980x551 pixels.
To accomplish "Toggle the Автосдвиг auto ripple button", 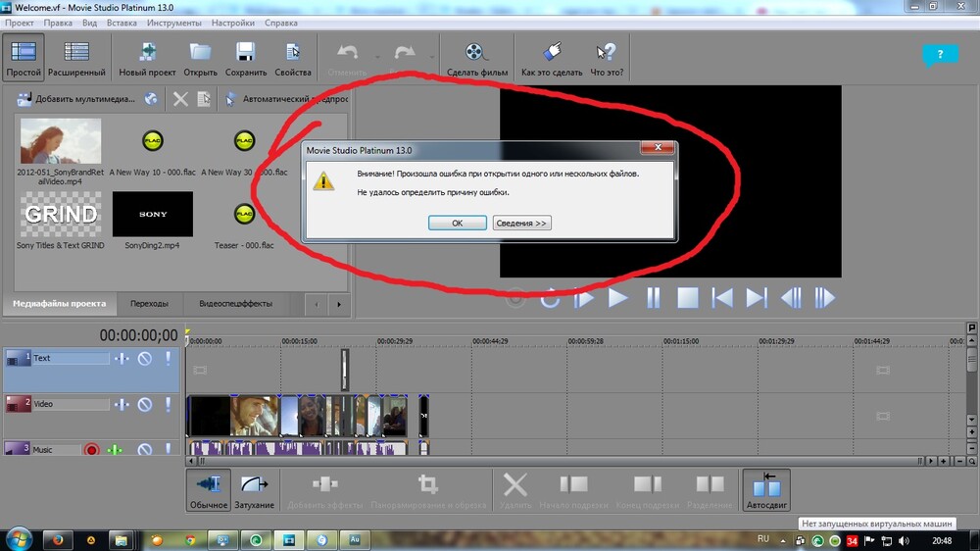I will pyautogui.click(x=765, y=485).
